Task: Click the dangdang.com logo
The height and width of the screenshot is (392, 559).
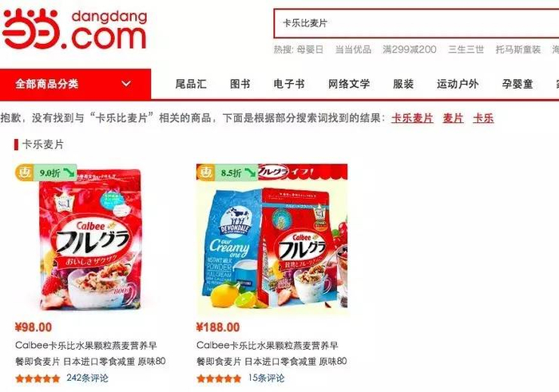Action: pos(75,30)
